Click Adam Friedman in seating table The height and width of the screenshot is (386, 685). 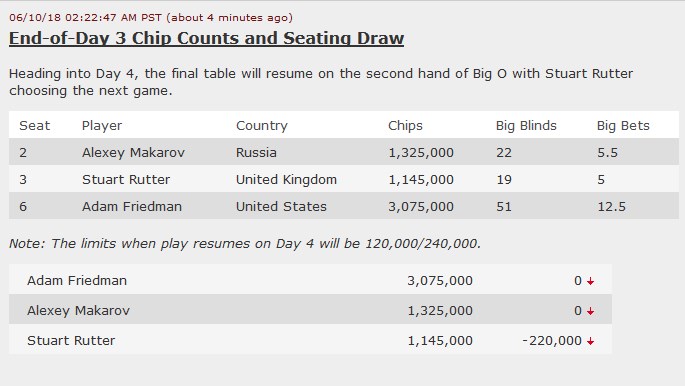131,206
